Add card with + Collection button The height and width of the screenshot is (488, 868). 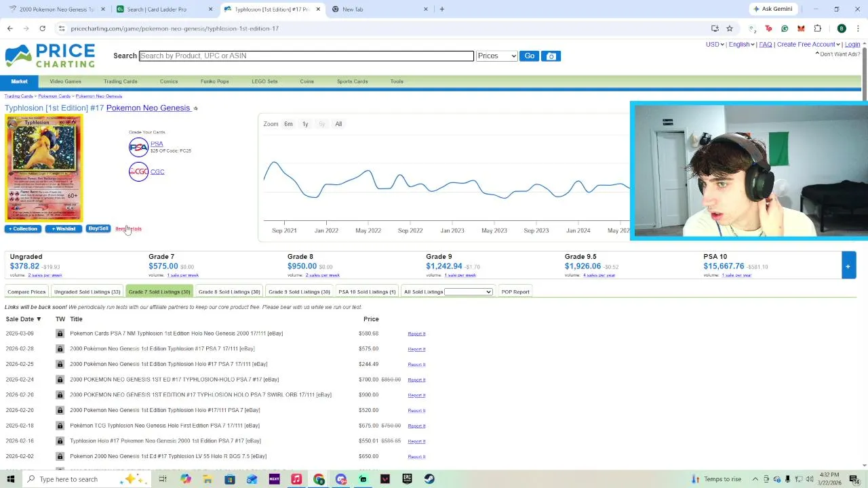pos(22,228)
